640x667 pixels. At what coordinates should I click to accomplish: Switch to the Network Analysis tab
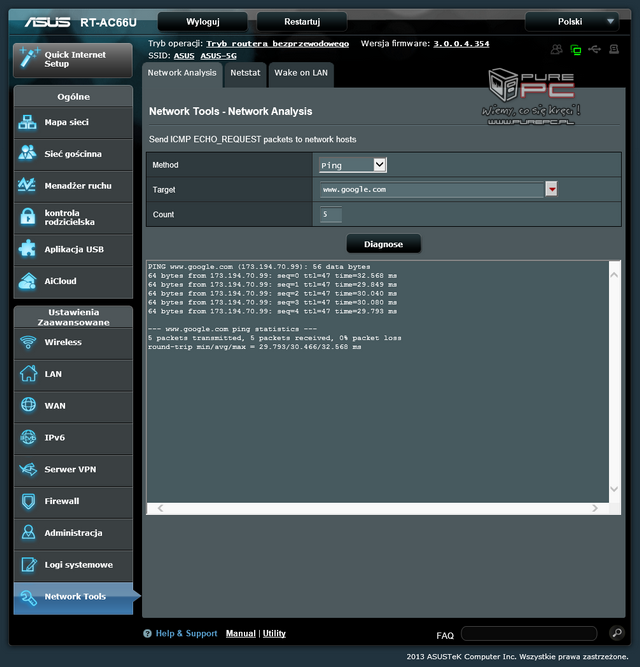click(182, 73)
